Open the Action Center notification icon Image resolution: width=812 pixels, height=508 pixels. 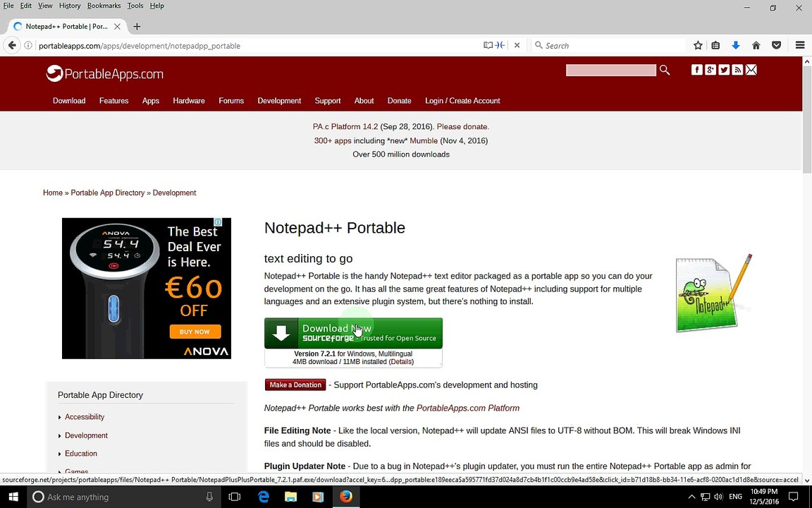[x=794, y=497]
